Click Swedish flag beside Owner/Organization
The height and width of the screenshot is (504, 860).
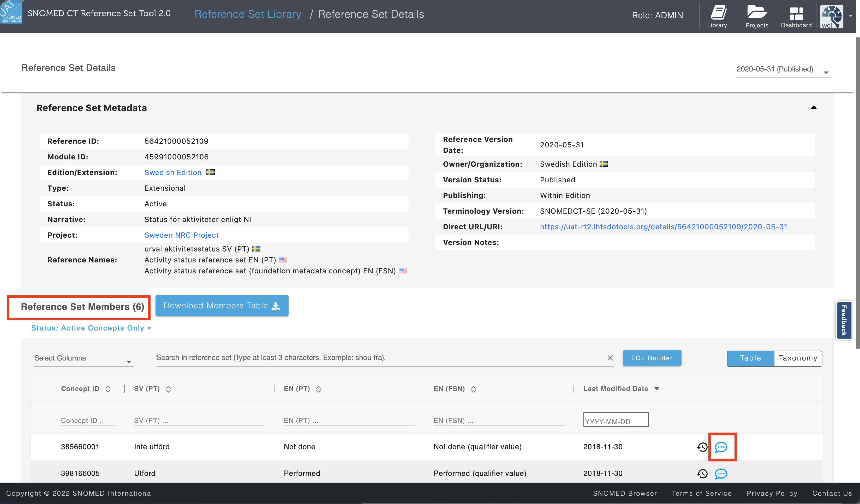coord(604,164)
